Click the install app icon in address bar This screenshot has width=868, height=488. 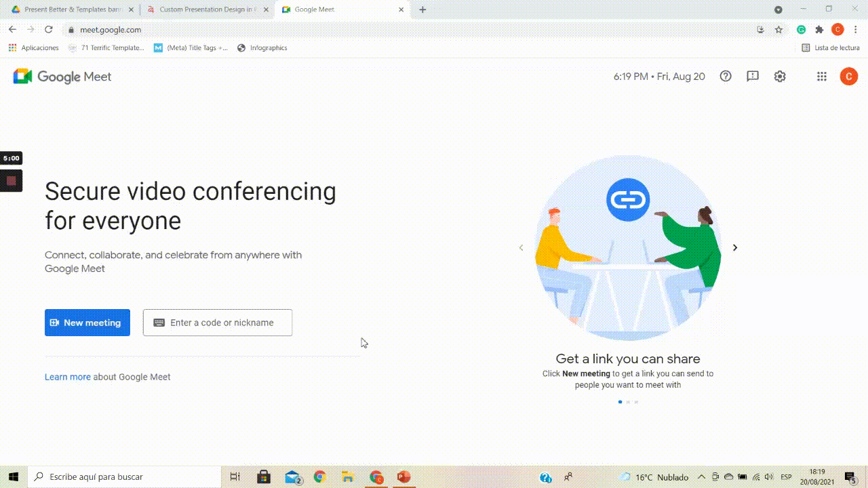coord(761,30)
